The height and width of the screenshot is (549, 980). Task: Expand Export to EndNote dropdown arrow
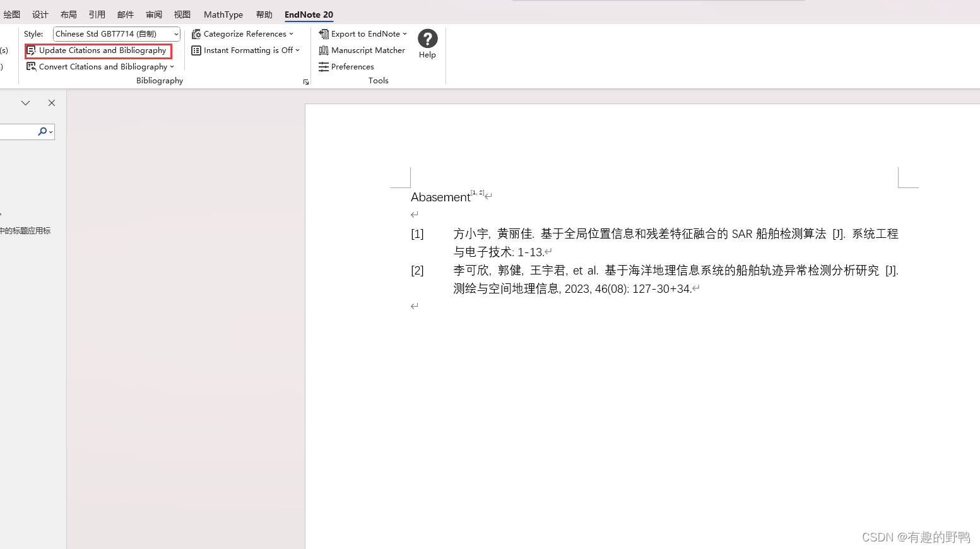tap(404, 34)
